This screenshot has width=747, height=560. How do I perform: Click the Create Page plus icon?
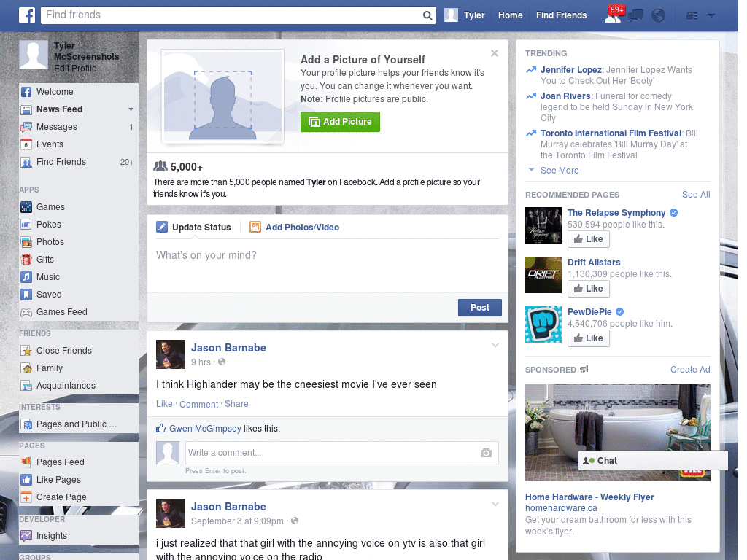point(26,497)
